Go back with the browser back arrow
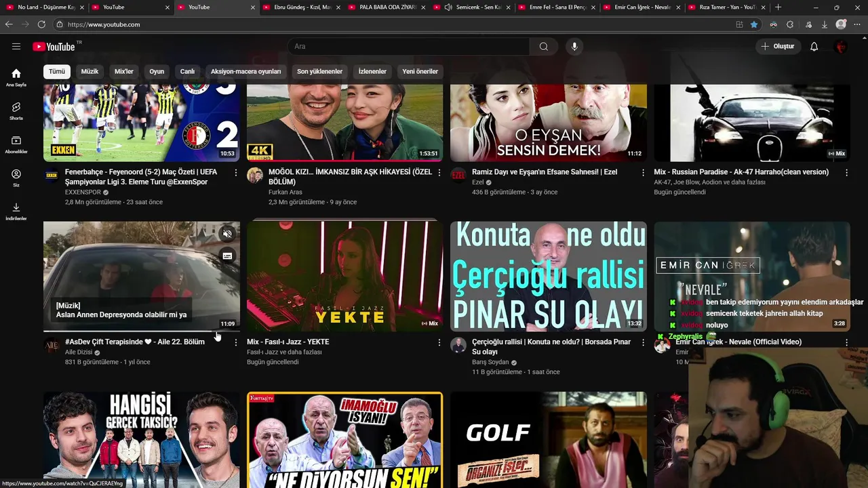 coord(9,24)
